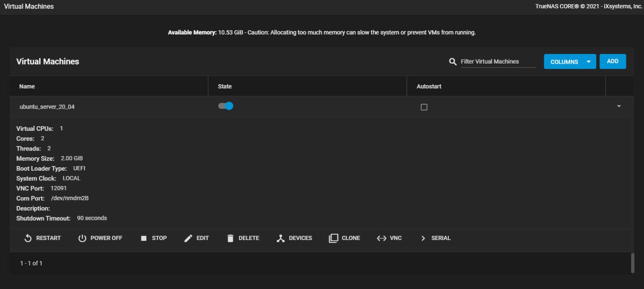This screenshot has height=289, width=644.
Task: Toggle the State switch for ubuntu_server_20_04
Action: point(226,106)
